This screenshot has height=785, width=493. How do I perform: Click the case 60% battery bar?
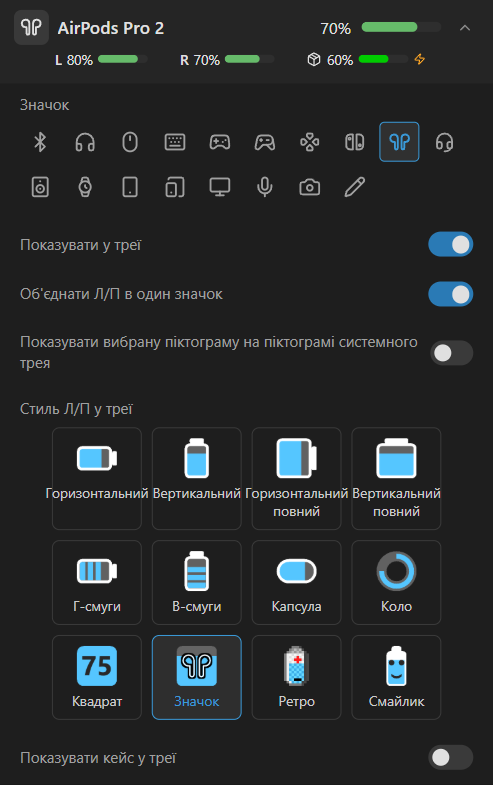click(383, 60)
